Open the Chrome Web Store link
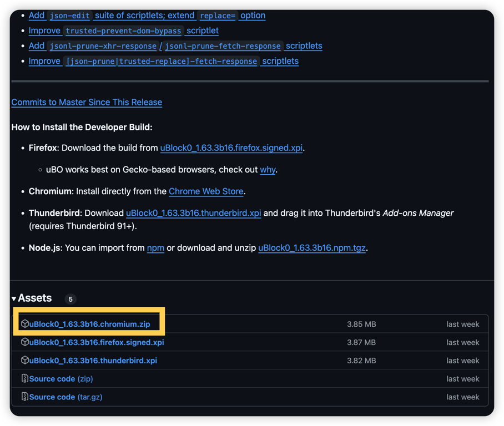Screen dimensions: 504x426 pos(206,191)
